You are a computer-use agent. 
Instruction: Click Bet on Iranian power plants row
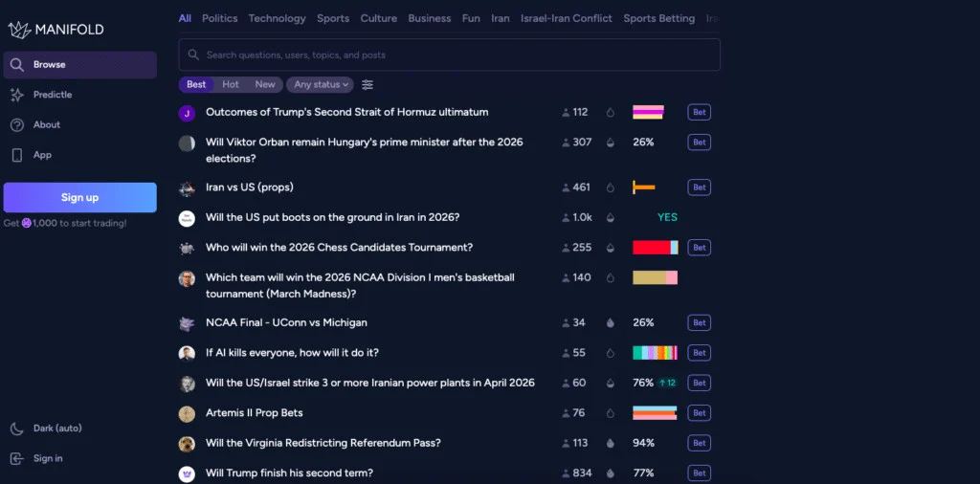tap(700, 383)
